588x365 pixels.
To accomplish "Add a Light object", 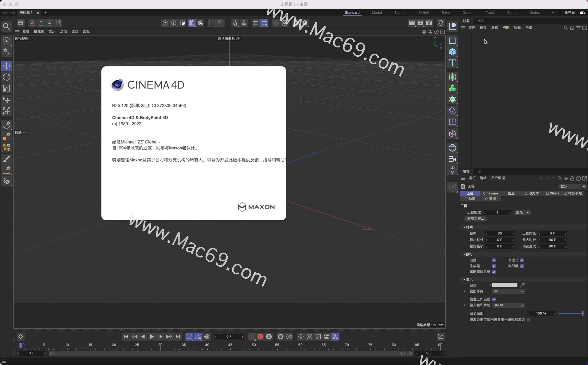I will click(452, 170).
